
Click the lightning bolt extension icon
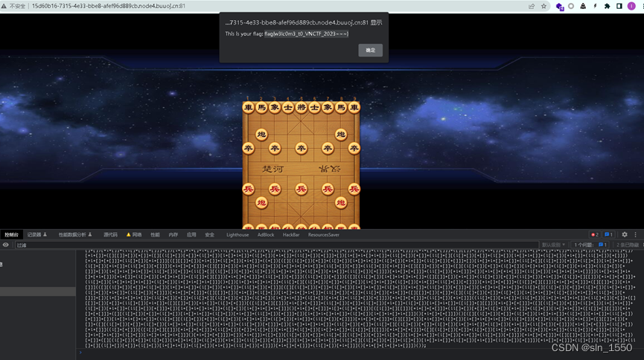pos(595,6)
